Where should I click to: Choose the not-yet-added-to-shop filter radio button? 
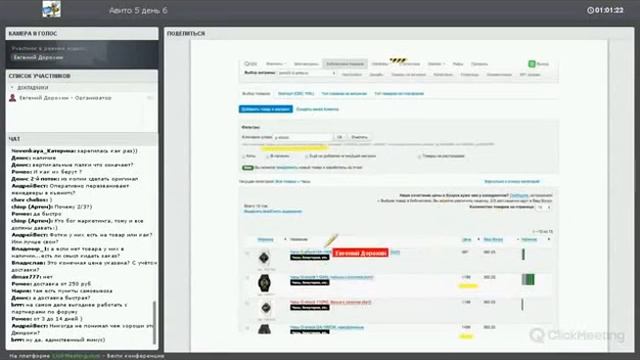[x=306, y=156]
